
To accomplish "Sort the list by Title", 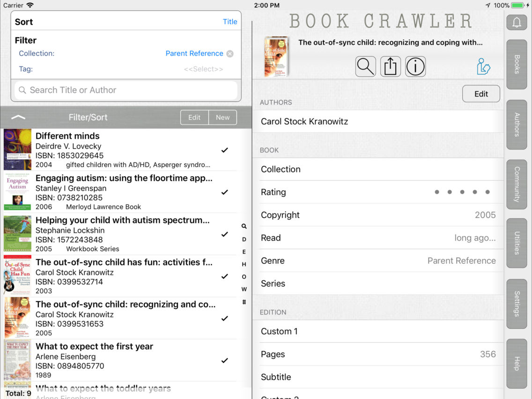I will (x=230, y=22).
